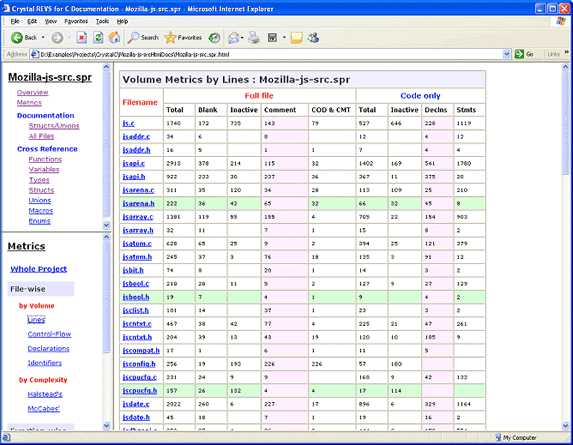Open the jsapi.c file link
The height and width of the screenshot is (445, 573).
(134, 163)
